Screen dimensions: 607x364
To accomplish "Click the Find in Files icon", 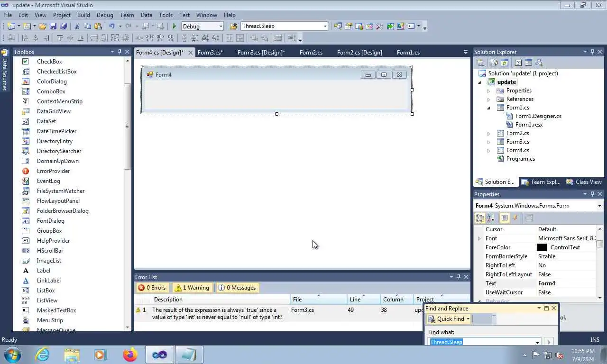I will click(233, 26).
